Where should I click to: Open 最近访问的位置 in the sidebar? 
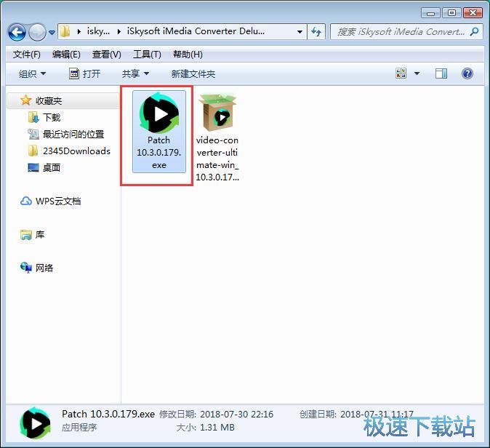point(73,135)
